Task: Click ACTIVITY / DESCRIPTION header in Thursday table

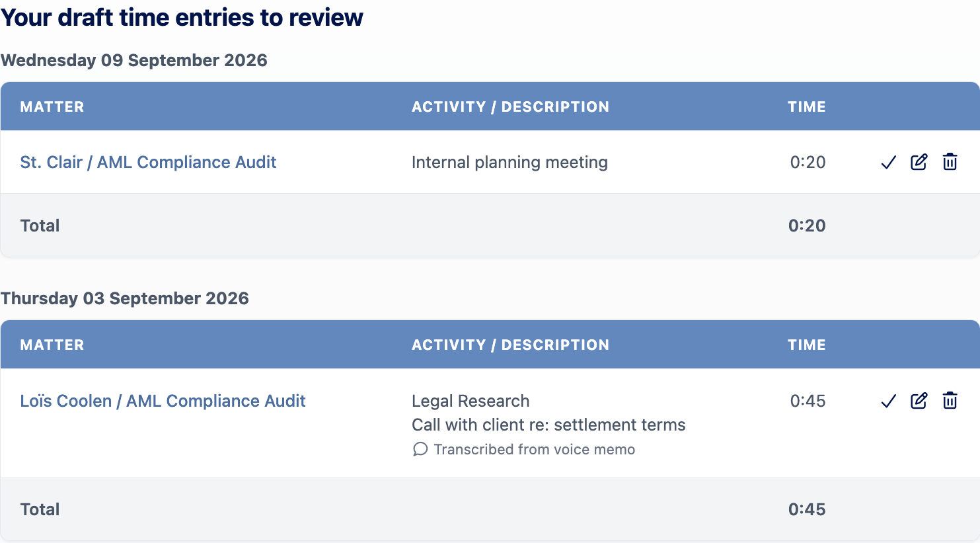Action: click(510, 345)
